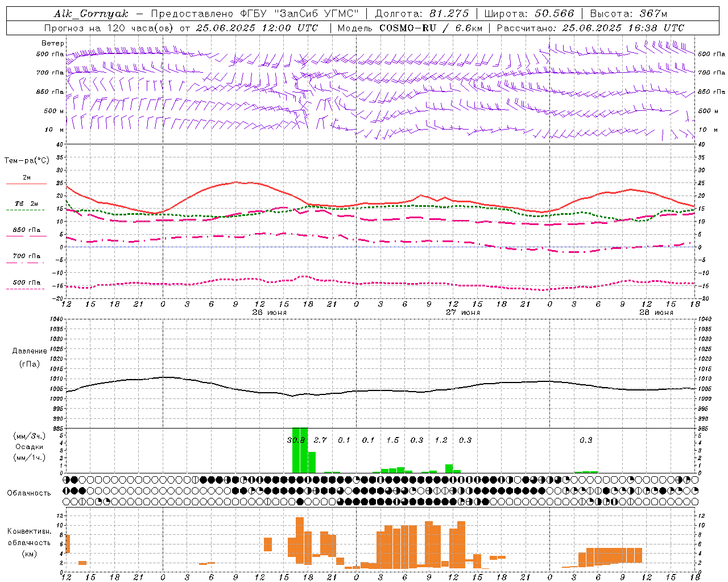Click the "28 июня" date label

coord(656,313)
